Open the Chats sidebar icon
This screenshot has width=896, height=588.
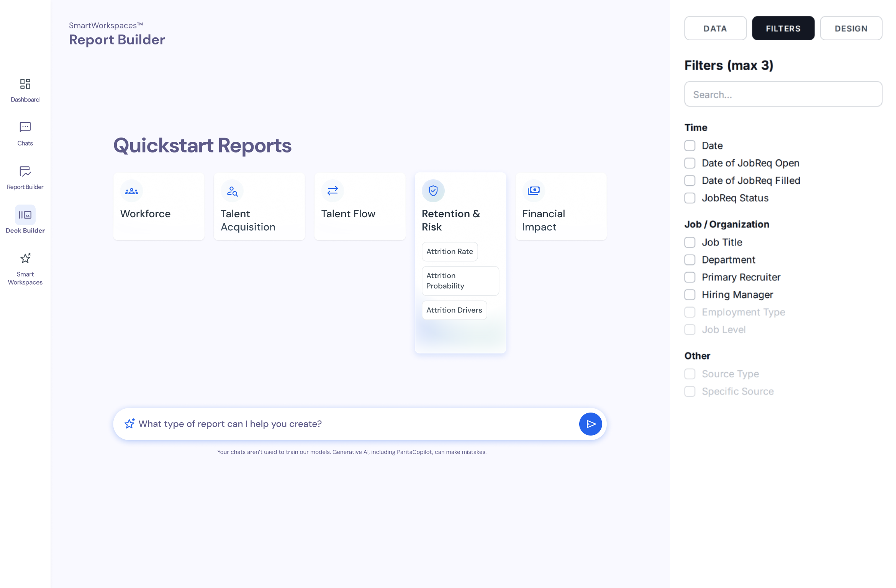tap(25, 127)
